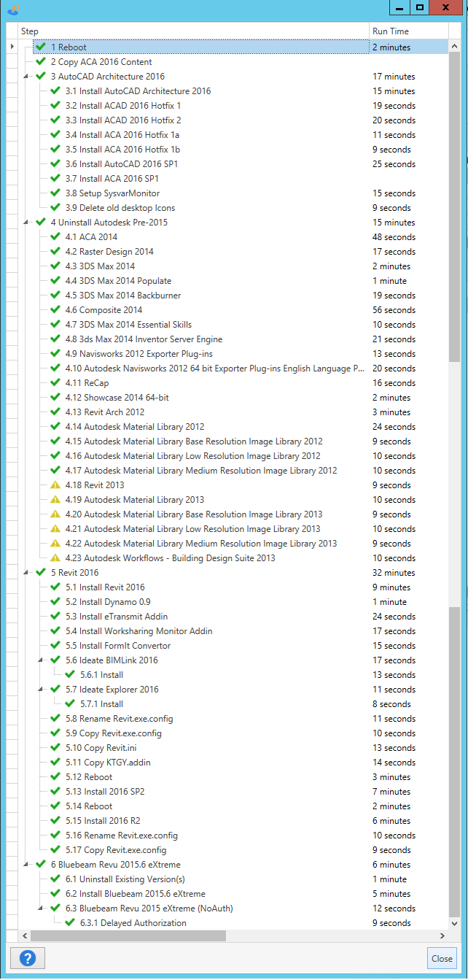Click green check icon for 6.2 Install Bluebeam

coord(55,894)
